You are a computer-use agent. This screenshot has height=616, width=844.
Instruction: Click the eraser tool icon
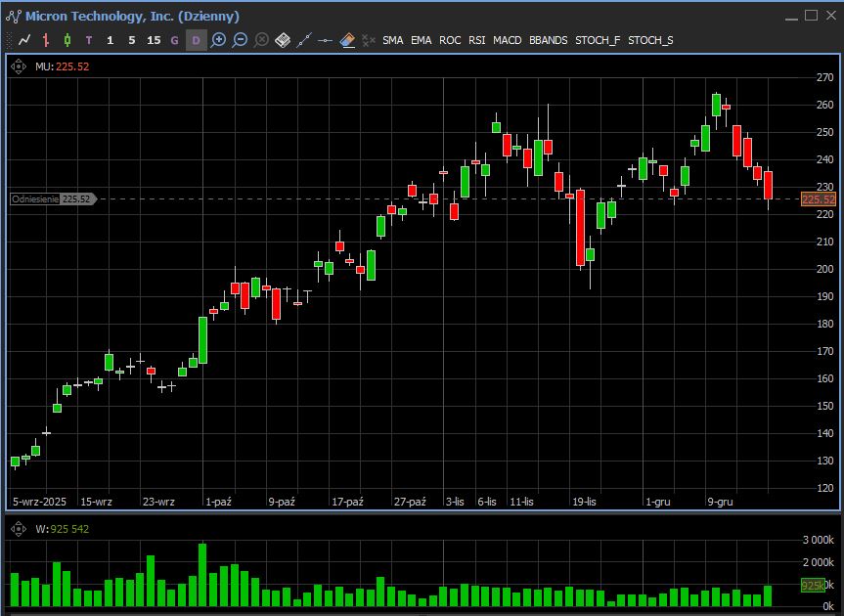[x=347, y=40]
